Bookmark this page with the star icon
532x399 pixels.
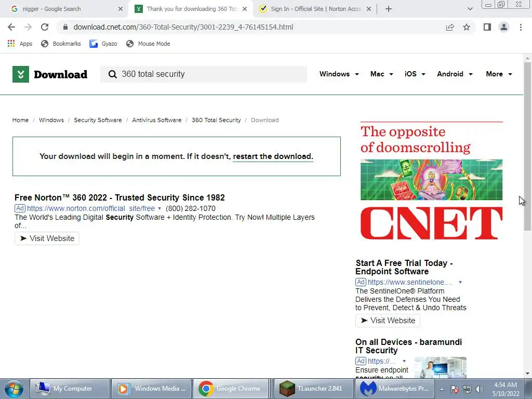point(467,27)
